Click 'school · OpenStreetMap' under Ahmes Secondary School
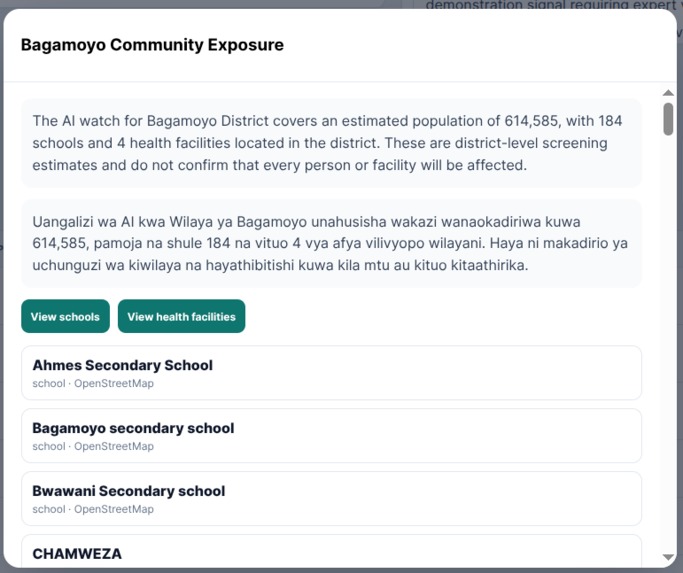The width and height of the screenshot is (683, 573). 93,383
